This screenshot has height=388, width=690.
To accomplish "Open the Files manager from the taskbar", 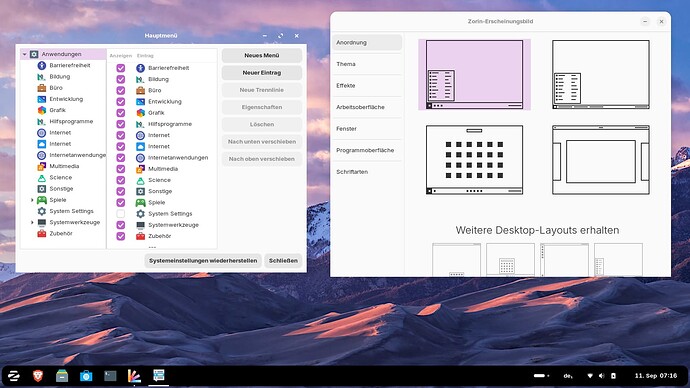I will pos(62,376).
